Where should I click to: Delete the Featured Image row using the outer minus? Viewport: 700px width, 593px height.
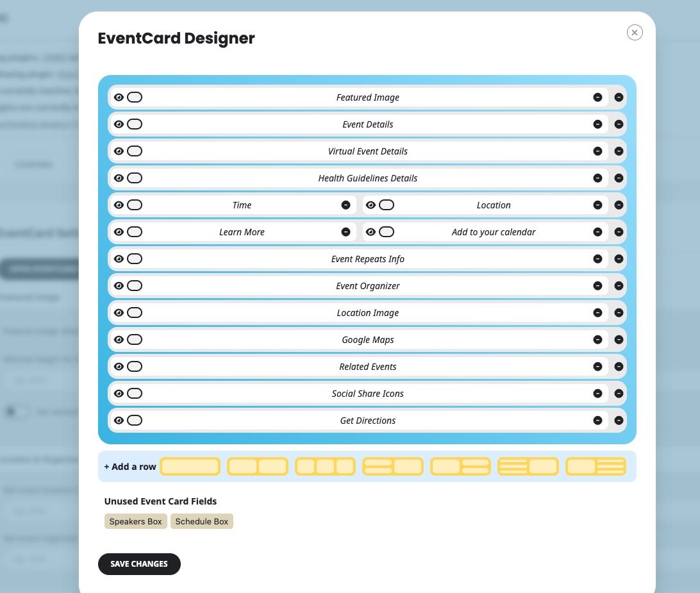coord(619,97)
